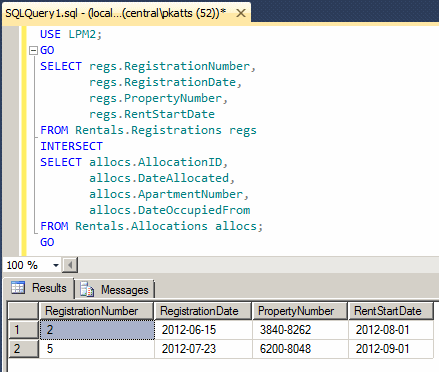Viewport: 439px width, 372px height.
Task: Select row header 1 in results
Action: click(23, 330)
